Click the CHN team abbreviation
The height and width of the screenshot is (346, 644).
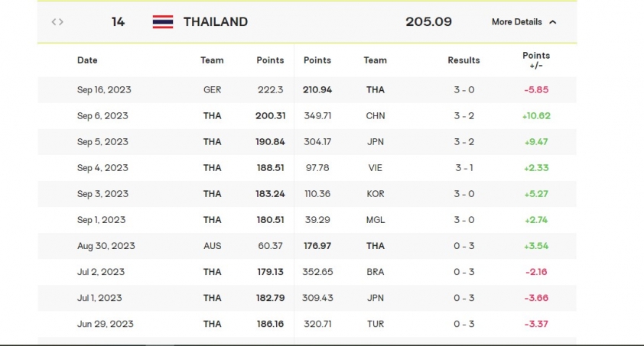[x=376, y=116]
